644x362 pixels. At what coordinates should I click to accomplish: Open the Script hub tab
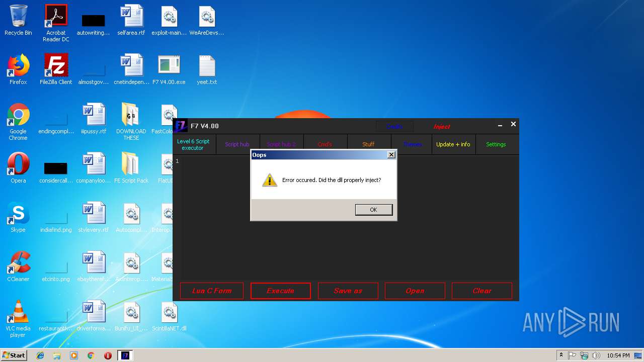237,144
